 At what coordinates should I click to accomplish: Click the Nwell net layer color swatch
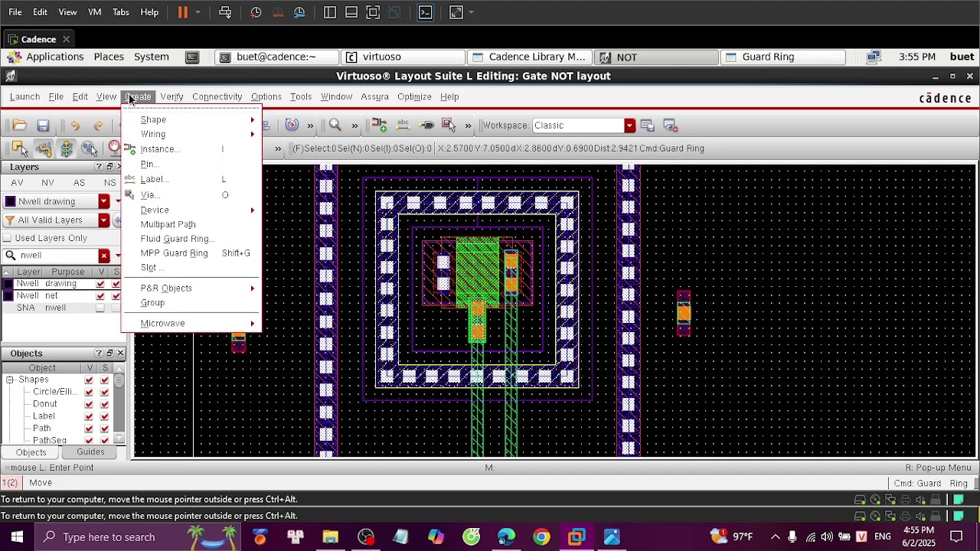click(x=8, y=296)
